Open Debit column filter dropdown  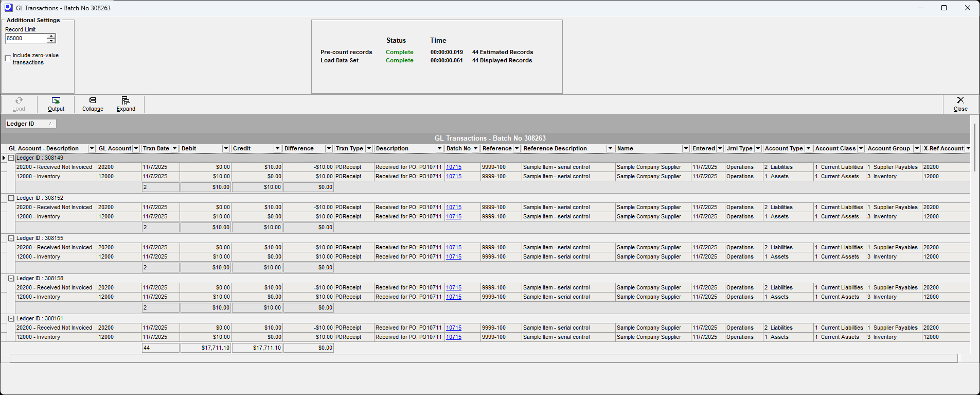[x=226, y=148]
